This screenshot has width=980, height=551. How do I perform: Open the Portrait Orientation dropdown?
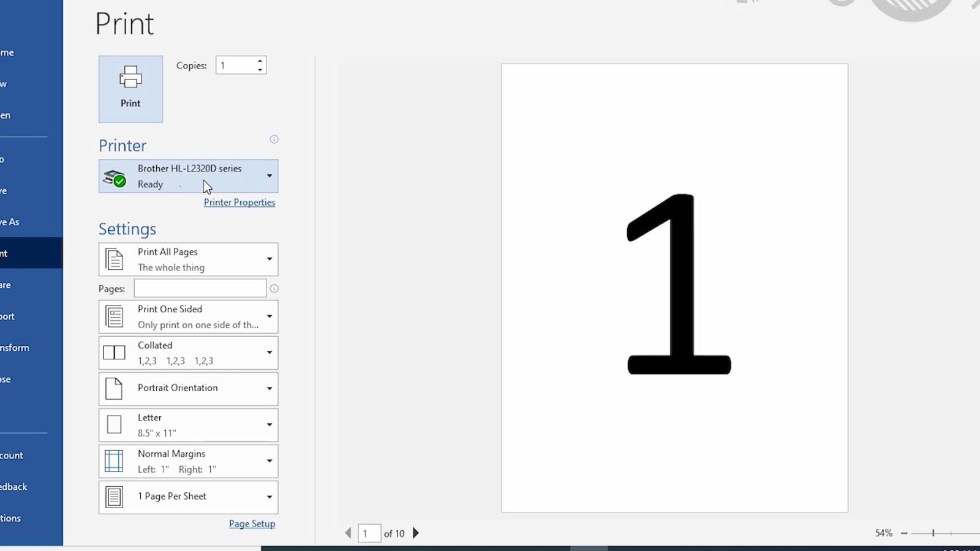tap(188, 389)
